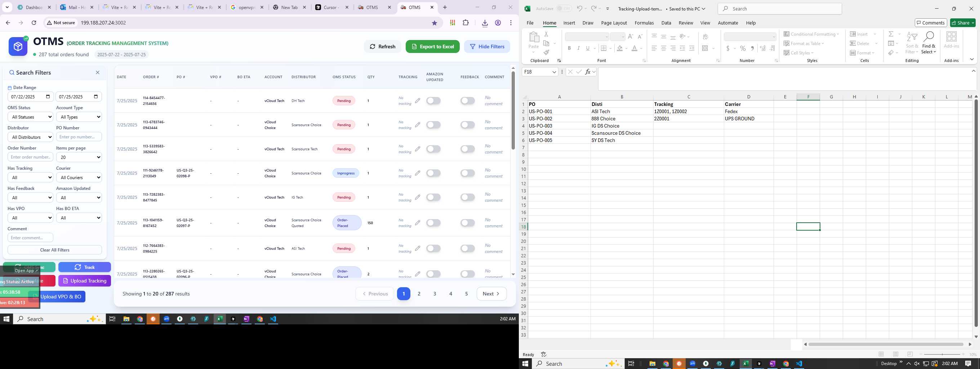Open Distributor All Distributors dropdown
The width and height of the screenshot is (980, 369).
pyautogui.click(x=30, y=137)
